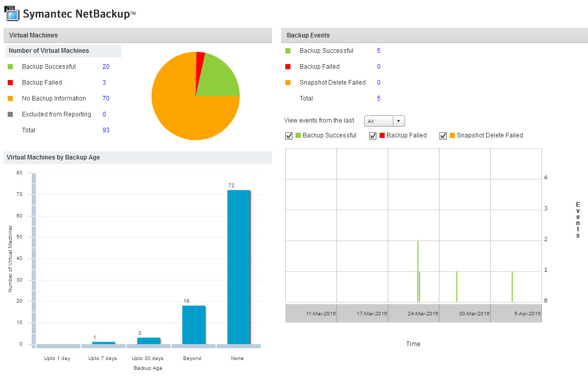Open the Excluded from Reporting count 0
The height and width of the screenshot is (380, 588).
click(104, 114)
